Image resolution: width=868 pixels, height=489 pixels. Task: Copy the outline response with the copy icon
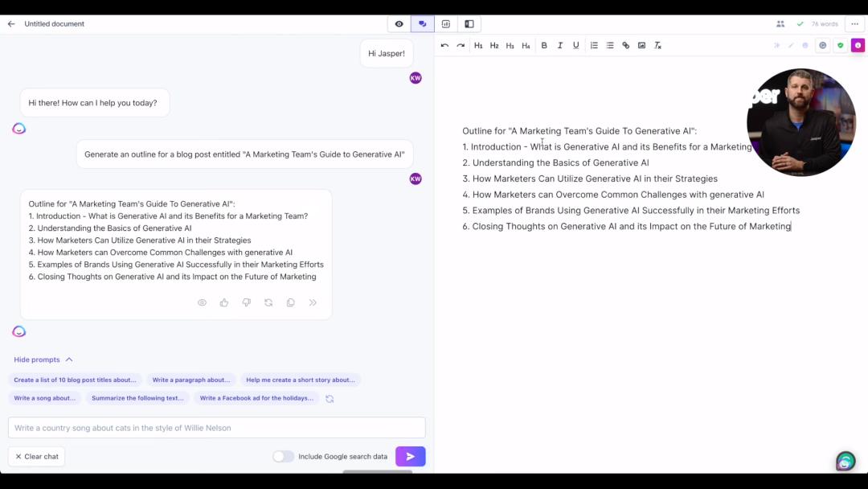pyautogui.click(x=291, y=302)
